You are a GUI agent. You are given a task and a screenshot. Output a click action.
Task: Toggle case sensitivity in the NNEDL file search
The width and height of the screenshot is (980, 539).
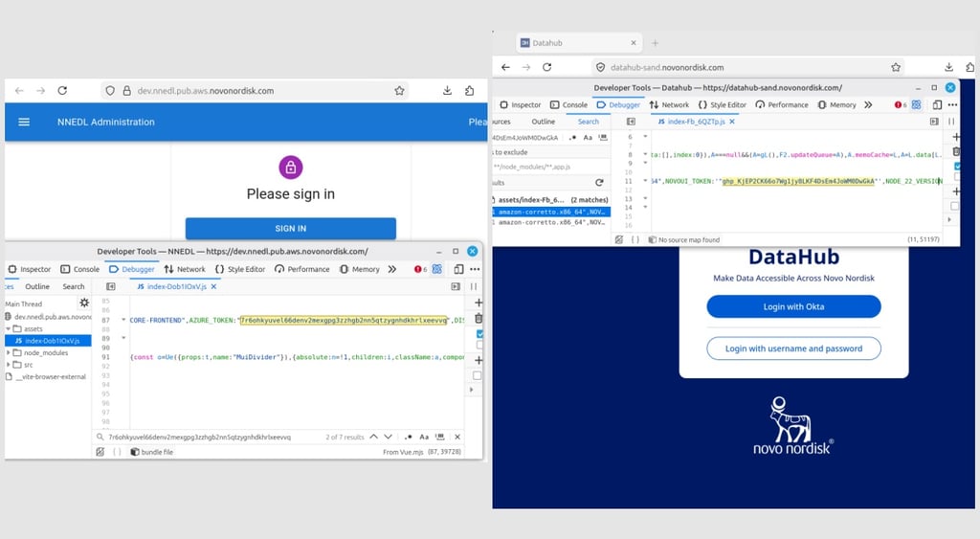pos(424,437)
